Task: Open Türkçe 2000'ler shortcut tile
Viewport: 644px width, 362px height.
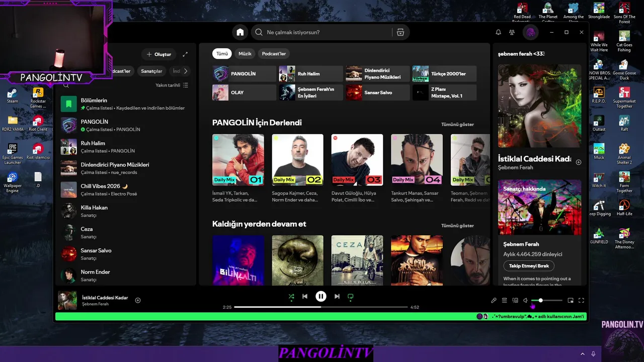Action: pos(444,73)
